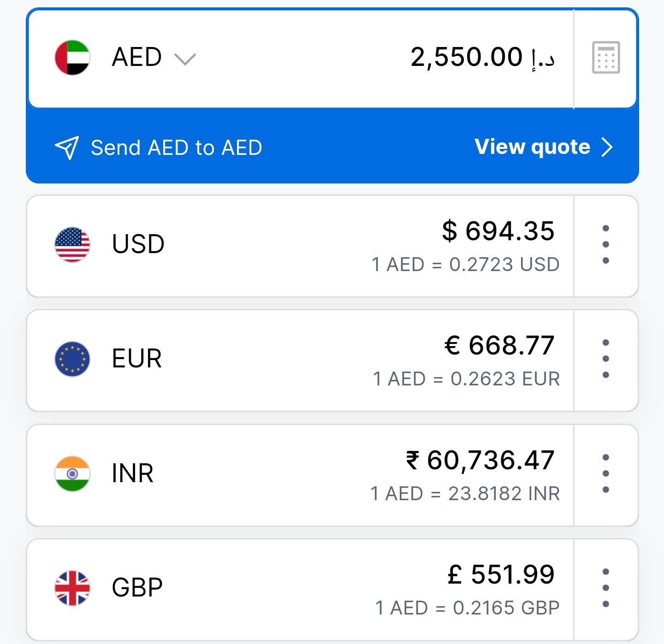Select the EUR currency row

point(300,360)
